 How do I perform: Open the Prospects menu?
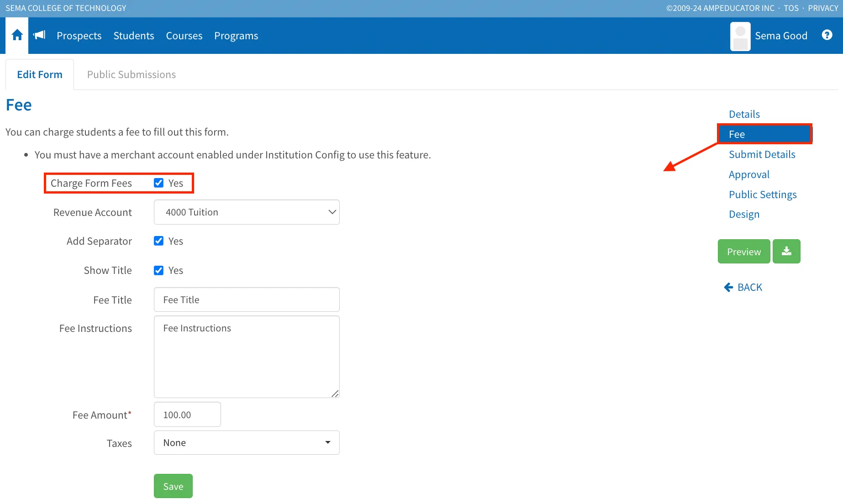point(79,36)
